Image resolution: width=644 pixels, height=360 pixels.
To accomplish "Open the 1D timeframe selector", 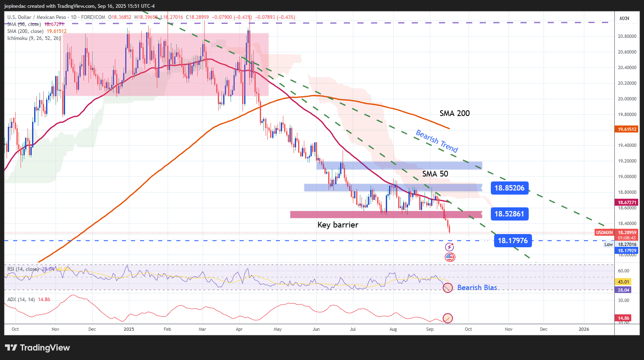I will click(74, 18).
